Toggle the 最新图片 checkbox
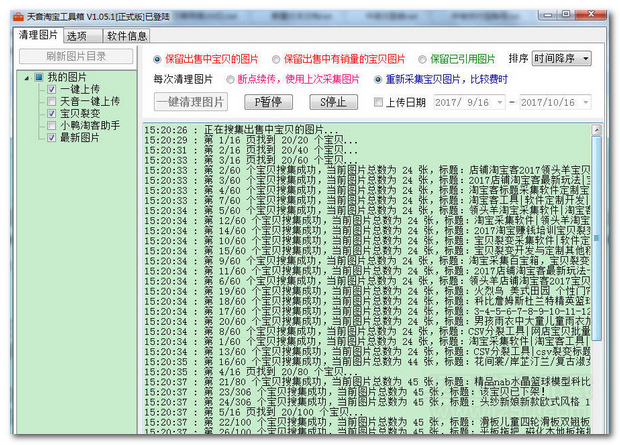620x445 pixels. tap(51, 138)
